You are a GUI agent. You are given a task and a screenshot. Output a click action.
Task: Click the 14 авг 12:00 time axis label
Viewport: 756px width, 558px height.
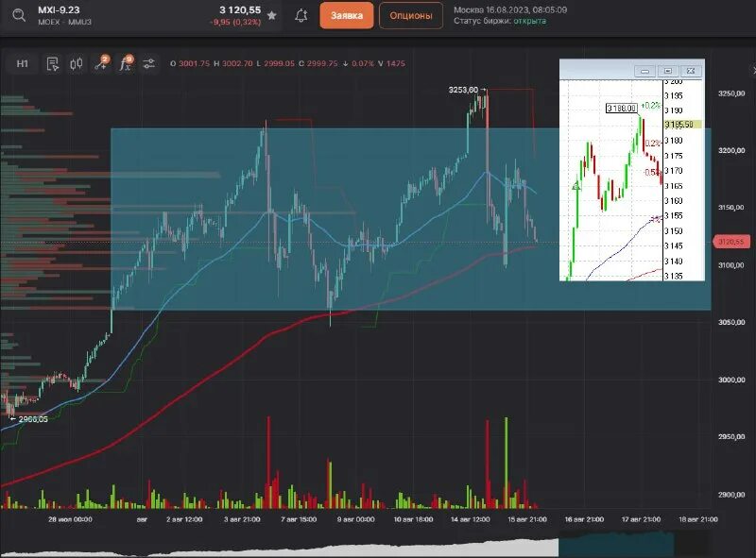(x=470, y=519)
